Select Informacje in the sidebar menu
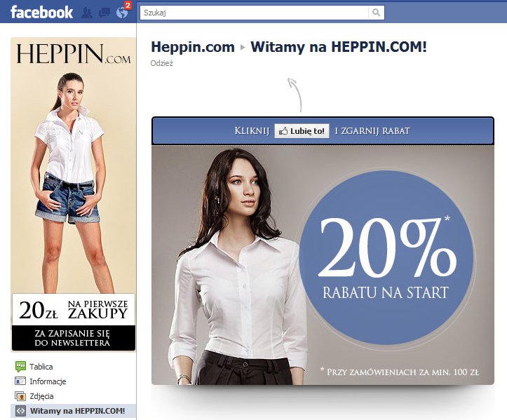Screen dimensions: 507x420 click(48, 381)
